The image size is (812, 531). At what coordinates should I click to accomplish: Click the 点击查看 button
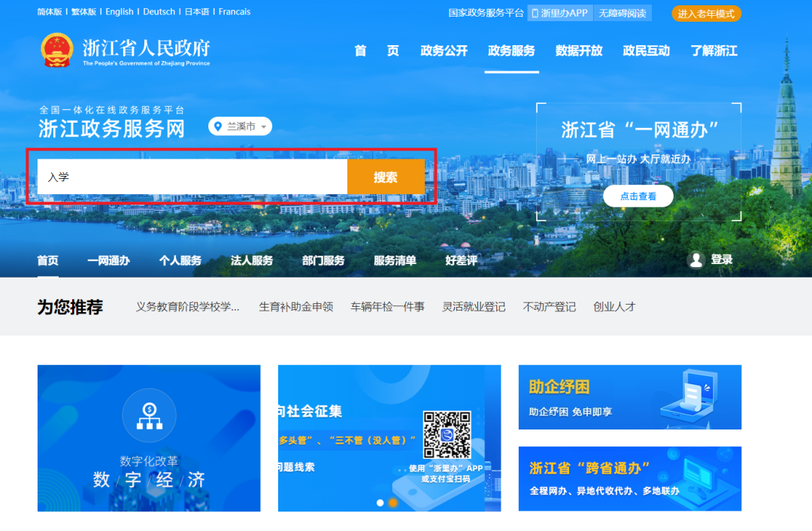(x=638, y=196)
